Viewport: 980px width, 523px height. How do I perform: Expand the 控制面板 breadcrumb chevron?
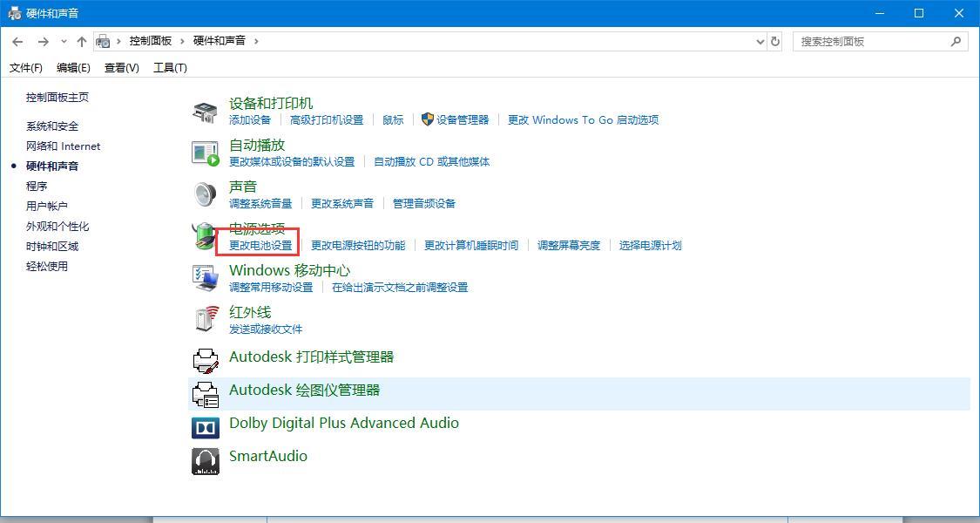coord(182,41)
